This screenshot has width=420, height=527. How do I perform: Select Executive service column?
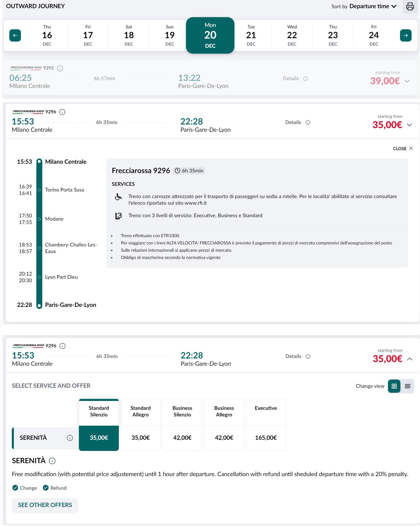266,412
